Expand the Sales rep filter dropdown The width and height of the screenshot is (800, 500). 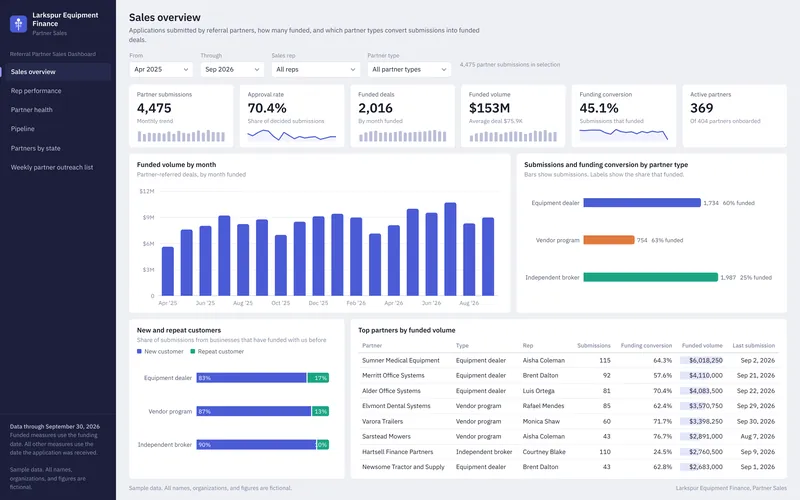click(316, 69)
